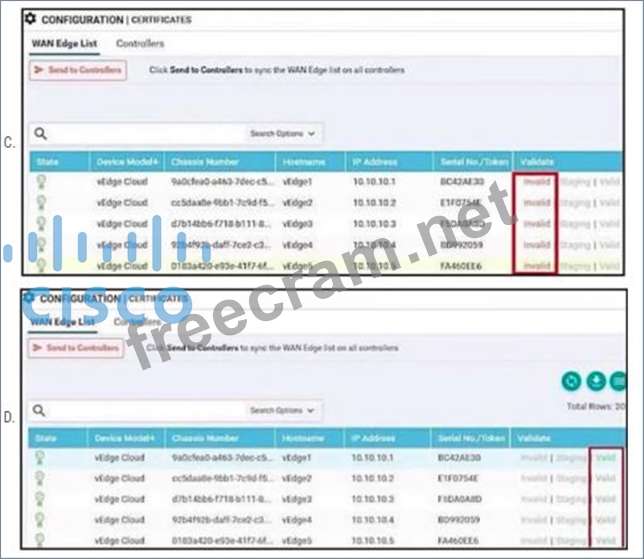The image size is (644, 559).
Task: Click the green download icon in panel D
Action: point(595,381)
